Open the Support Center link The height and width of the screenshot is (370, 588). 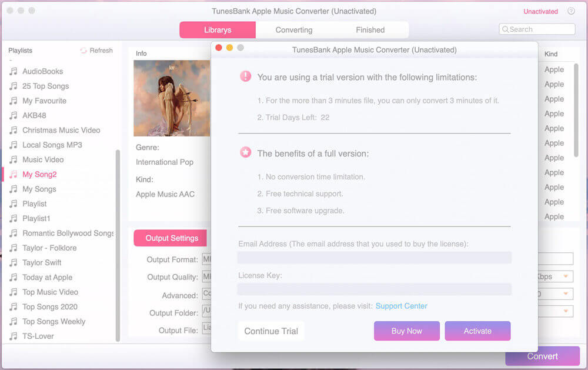[x=401, y=306]
